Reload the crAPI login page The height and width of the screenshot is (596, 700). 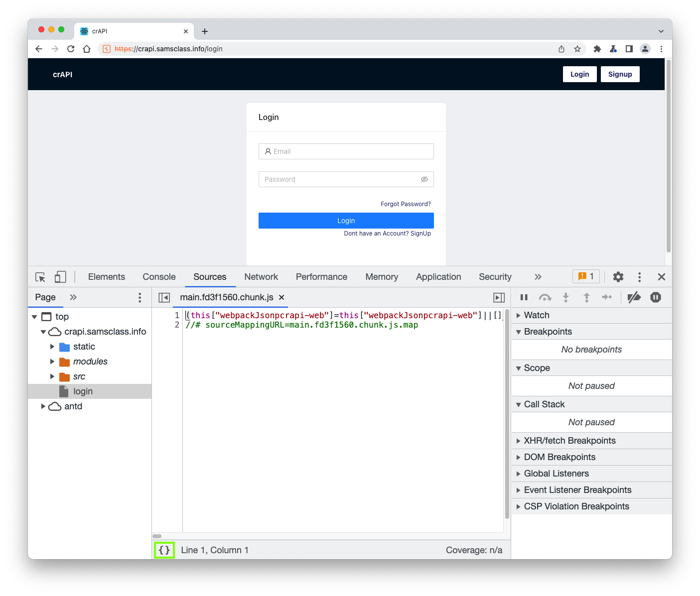(x=71, y=49)
